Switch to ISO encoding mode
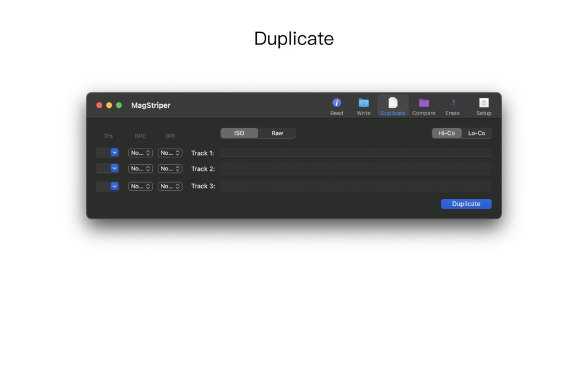The image size is (588, 368). click(240, 133)
